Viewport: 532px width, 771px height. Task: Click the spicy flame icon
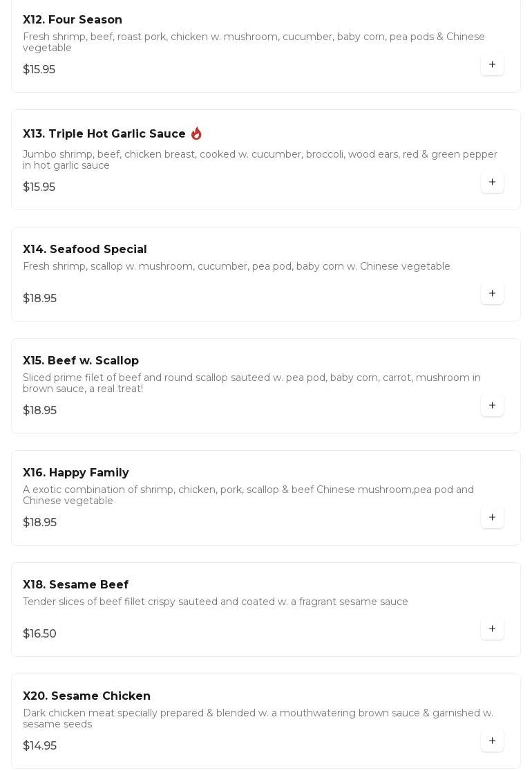point(196,133)
